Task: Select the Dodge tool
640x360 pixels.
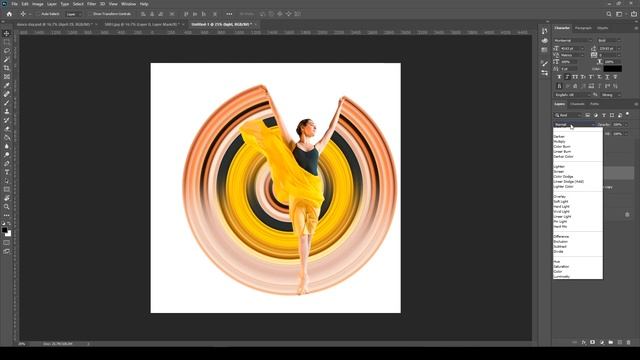Action: pos(7,155)
